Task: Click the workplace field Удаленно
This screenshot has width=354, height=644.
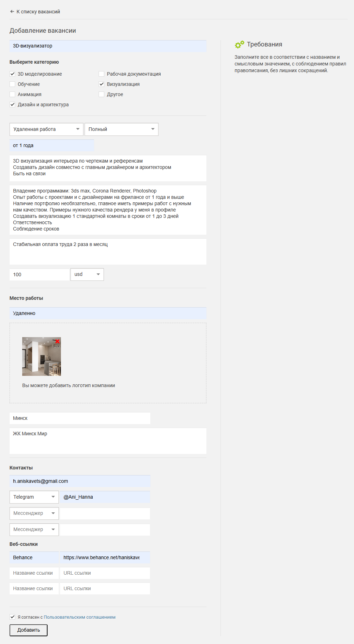Action: (108, 314)
